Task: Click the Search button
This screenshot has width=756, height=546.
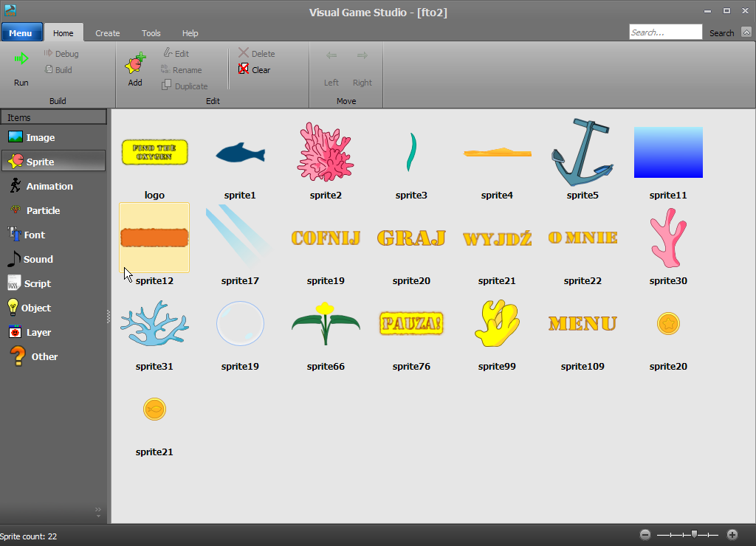Action: [721, 33]
